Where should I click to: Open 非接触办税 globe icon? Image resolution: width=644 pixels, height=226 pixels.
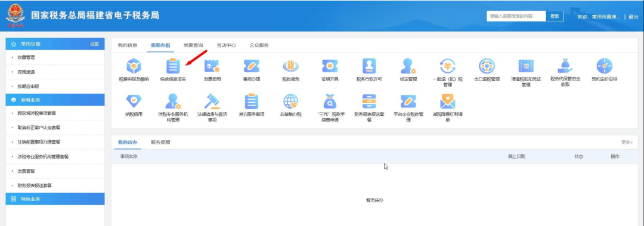pyautogui.click(x=291, y=101)
